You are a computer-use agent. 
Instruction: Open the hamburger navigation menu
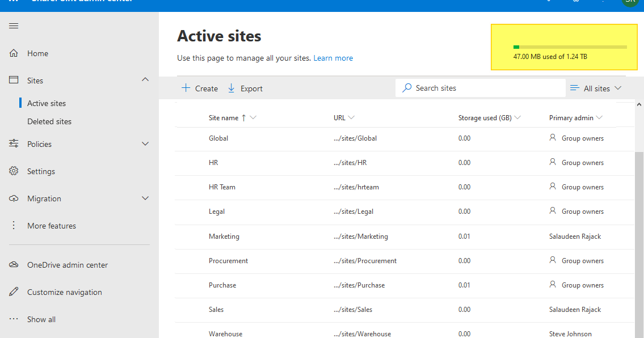[x=13, y=26]
